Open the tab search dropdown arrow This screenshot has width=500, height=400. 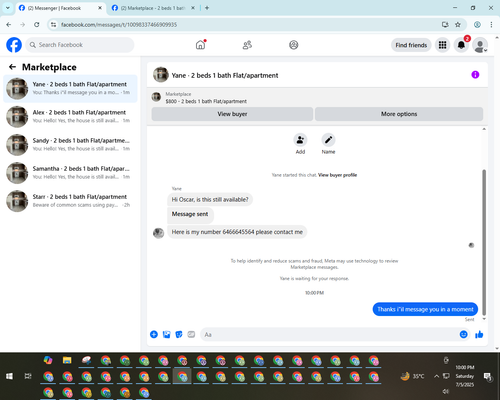[x=8, y=8]
